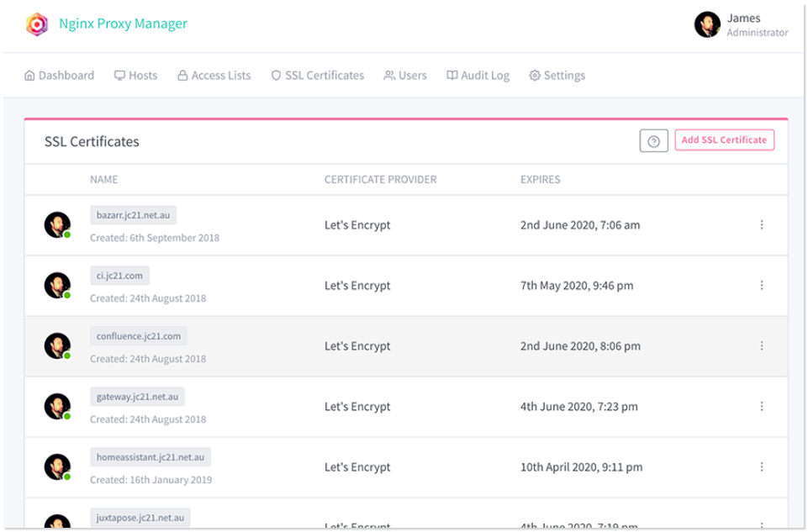Open the help question mark button
Image resolution: width=808 pixels, height=532 pixels.
[x=653, y=141]
